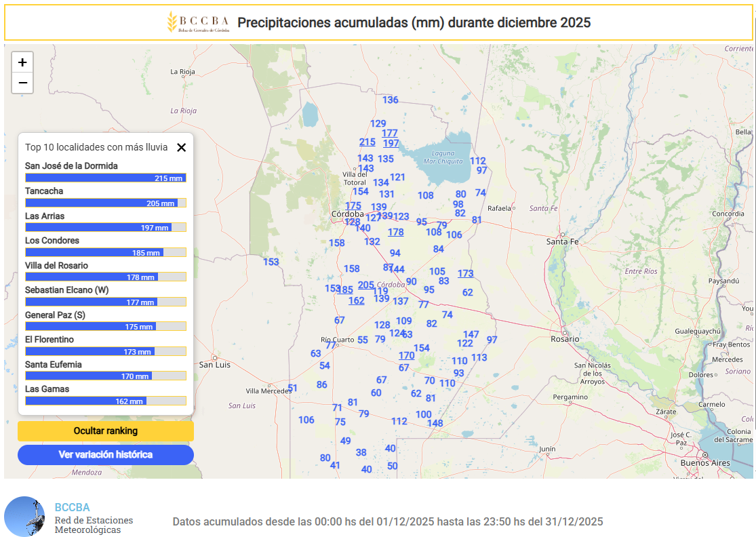
Task: Select the 136 mm station marker
Action: [391, 100]
